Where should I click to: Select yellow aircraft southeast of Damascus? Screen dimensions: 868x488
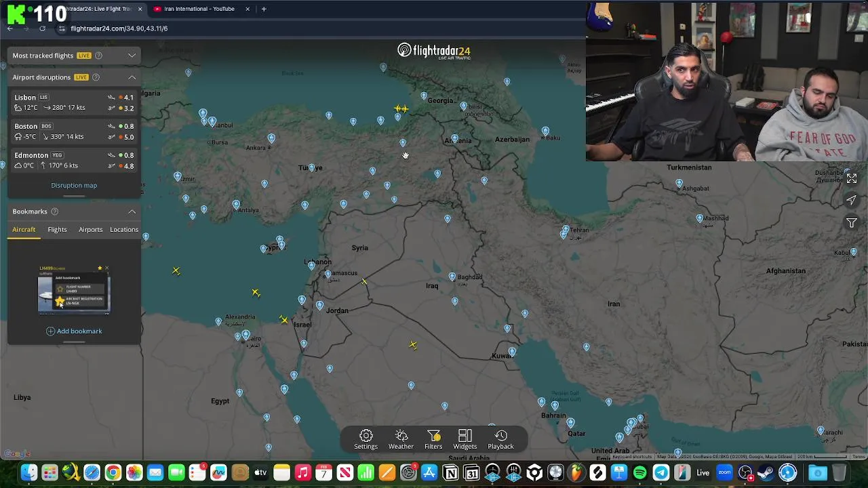click(364, 281)
